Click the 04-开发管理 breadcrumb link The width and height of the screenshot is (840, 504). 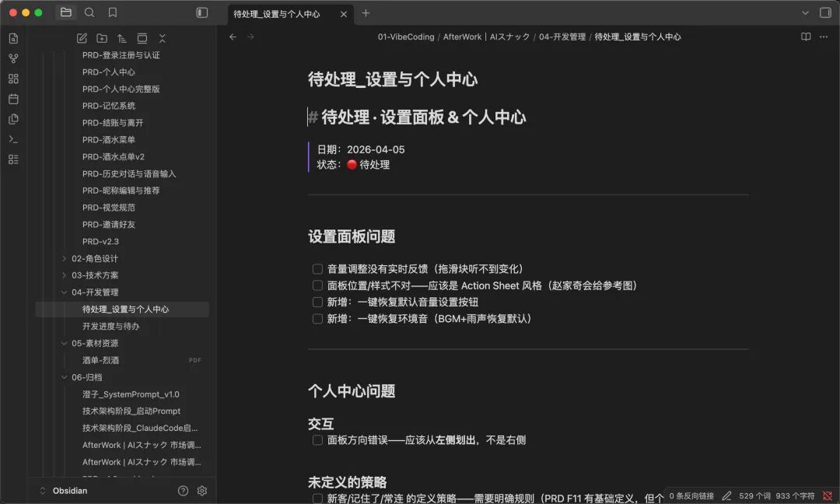562,37
